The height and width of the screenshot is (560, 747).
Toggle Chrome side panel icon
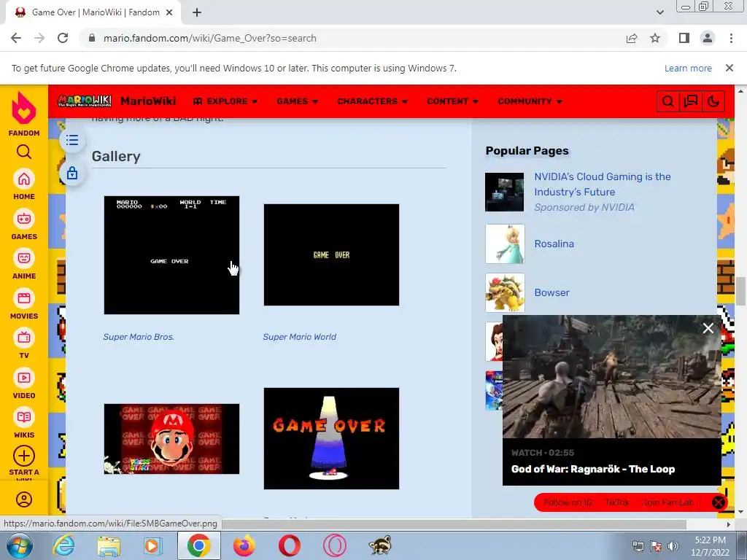pyautogui.click(x=684, y=38)
